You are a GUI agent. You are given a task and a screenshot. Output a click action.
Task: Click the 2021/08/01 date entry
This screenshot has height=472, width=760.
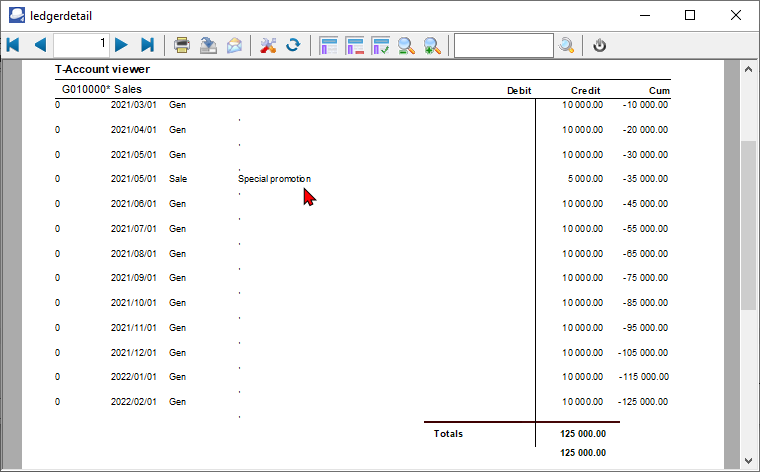click(x=133, y=254)
